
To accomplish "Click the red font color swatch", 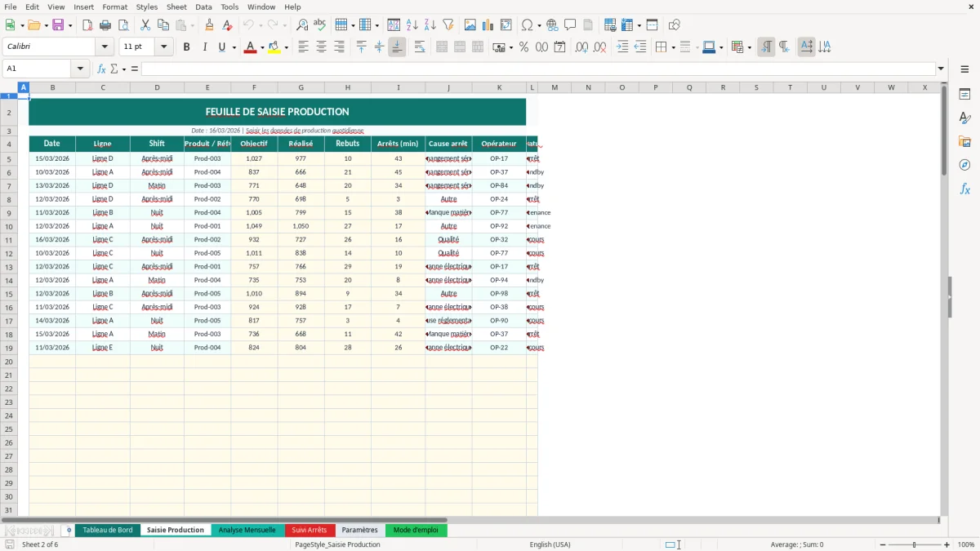I will click(x=249, y=47).
